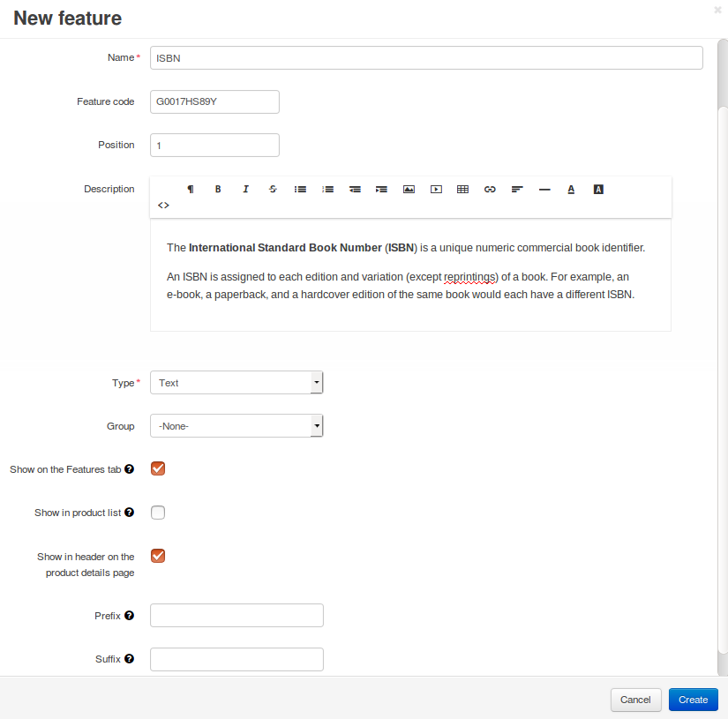This screenshot has height=719, width=728.
Task: Show help for Prefix field
Action: coord(129,615)
